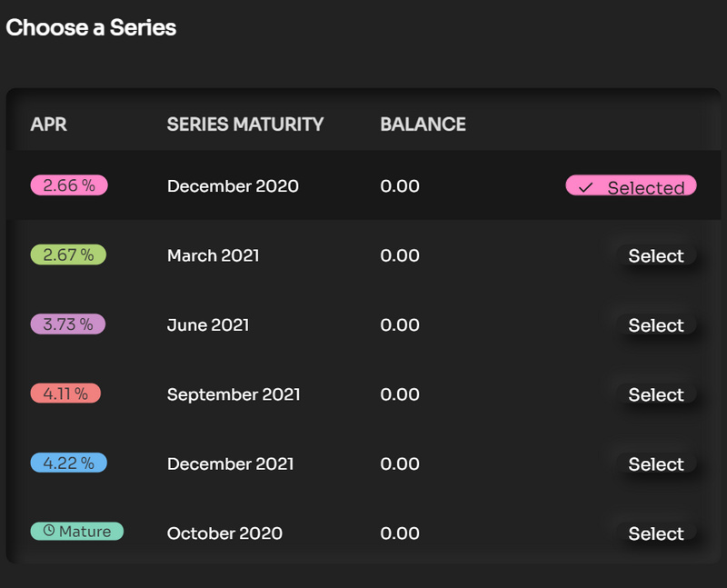This screenshot has height=588, width=727.
Task: Click the APR column header
Action: pos(49,125)
